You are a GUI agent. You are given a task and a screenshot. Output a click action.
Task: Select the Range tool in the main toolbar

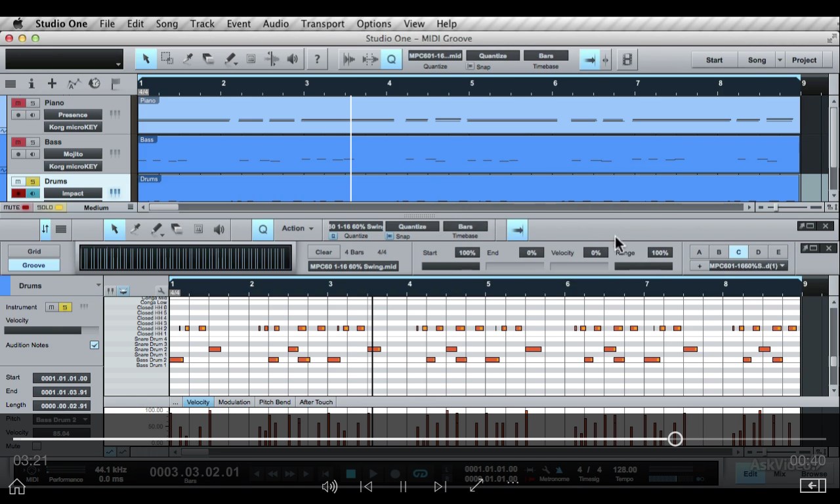click(x=167, y=59)
